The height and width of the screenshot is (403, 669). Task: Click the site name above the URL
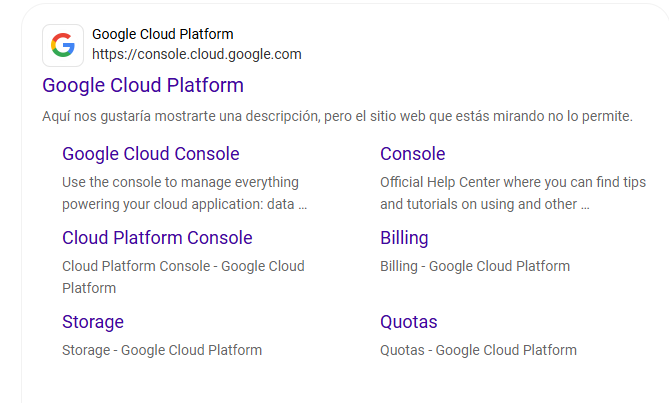click(162, 34)
